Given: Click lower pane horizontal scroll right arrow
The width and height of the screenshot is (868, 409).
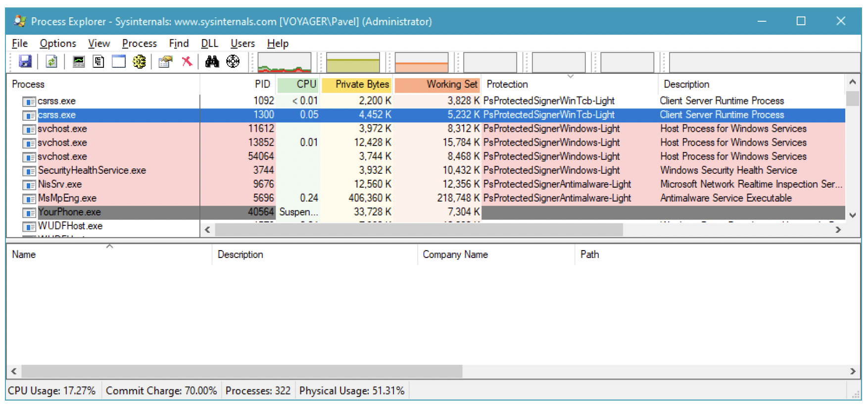Looking at the screenshot, I should pyautogui.click(x=853, y=371).
